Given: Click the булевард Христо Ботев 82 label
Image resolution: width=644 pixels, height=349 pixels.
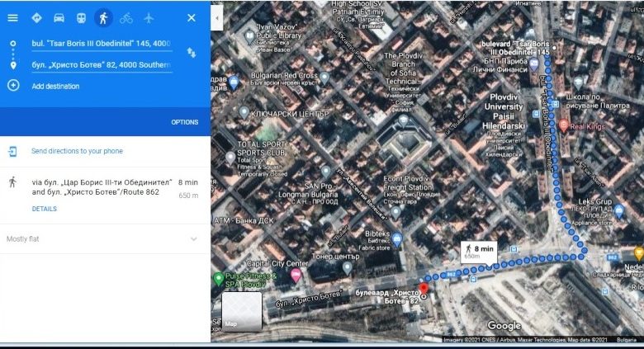Looking at the screenshot, I should (x=387, y=297).
